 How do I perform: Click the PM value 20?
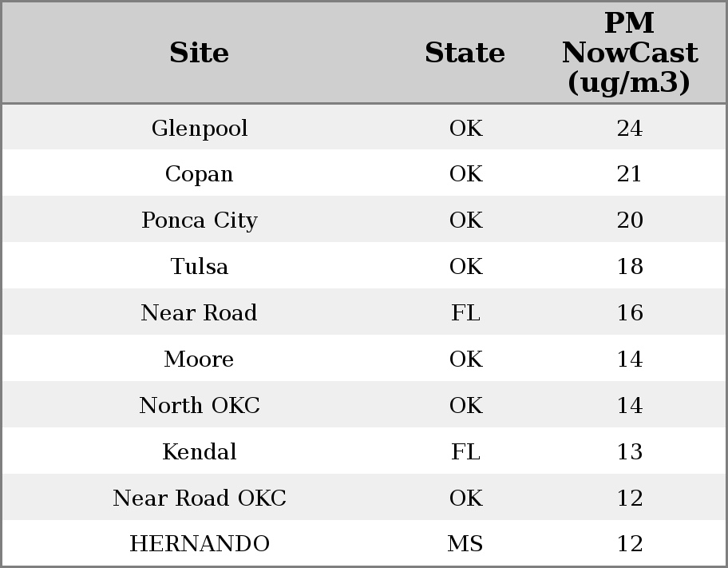630,220
